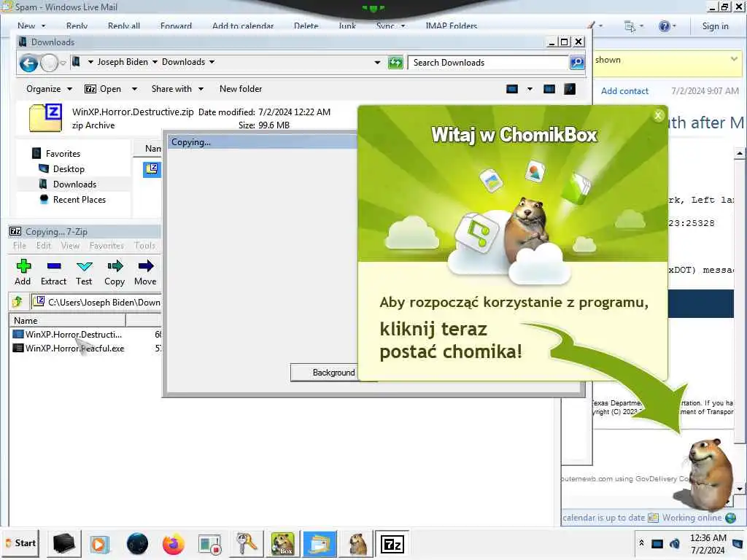Click the mail pane scrollbar down arrow
This screenshot has width=747, height=560.
coord(740,489)
